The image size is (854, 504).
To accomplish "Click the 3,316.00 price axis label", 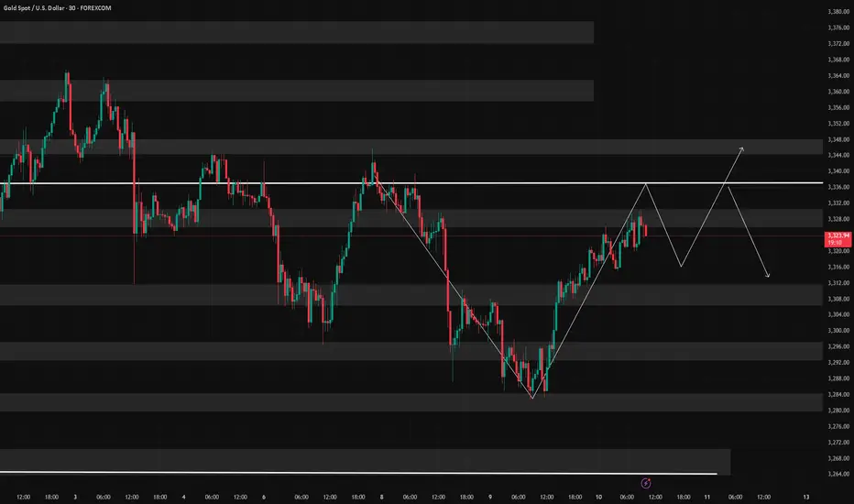I will 838,267.
